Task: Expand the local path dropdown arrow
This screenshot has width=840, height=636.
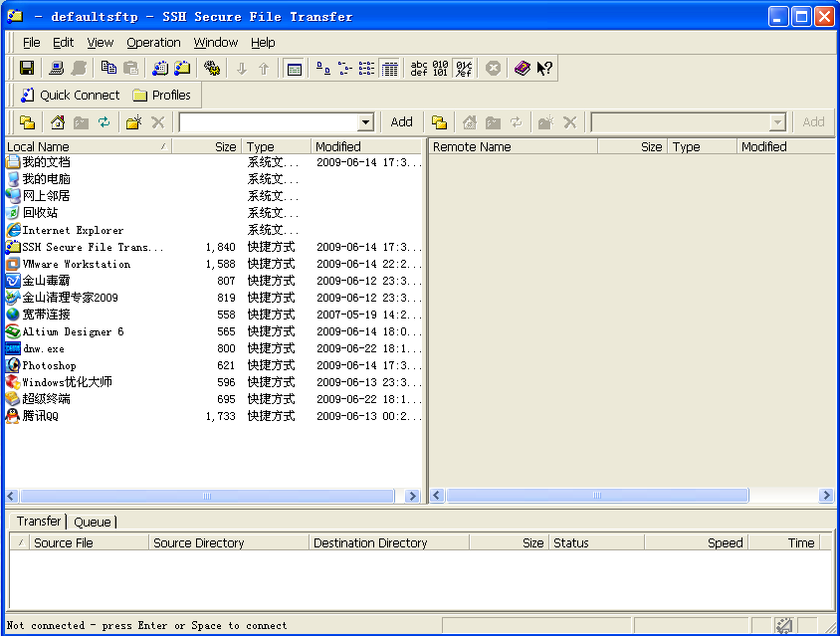Action: (x=364, y=122)
